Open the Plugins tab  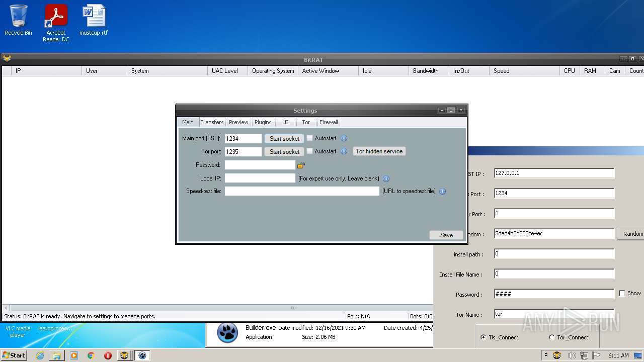point(263,122)
